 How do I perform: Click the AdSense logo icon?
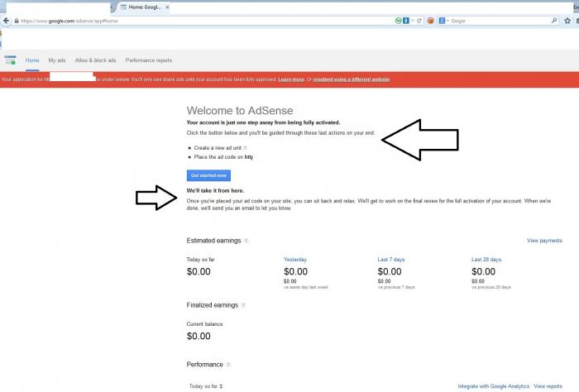[x=10, y=60]
